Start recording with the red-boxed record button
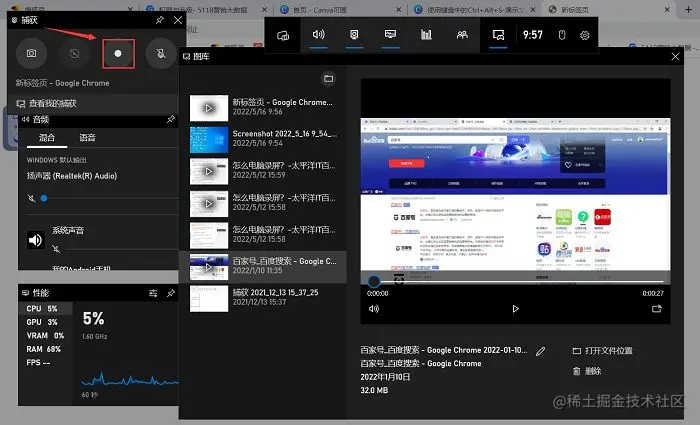This screenshot has width=700, height=425. pos(118,54)
